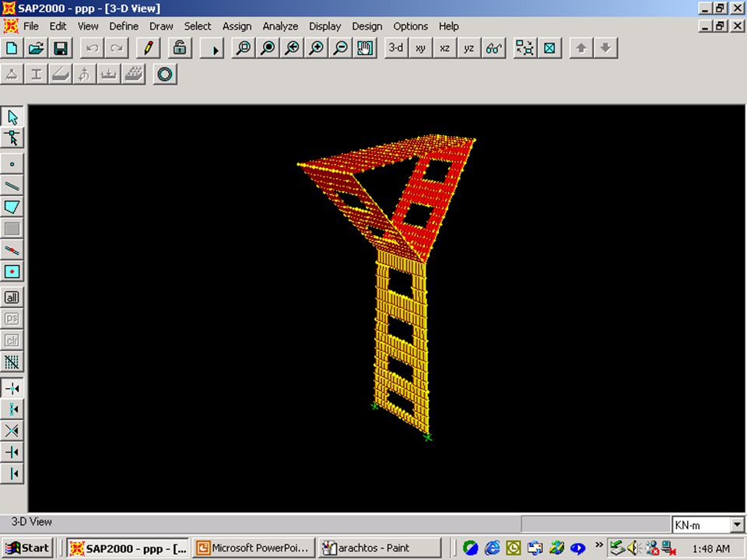Select the add joint dot tool
This screenshot has width=747, height=560.
(x=12, y=164)
